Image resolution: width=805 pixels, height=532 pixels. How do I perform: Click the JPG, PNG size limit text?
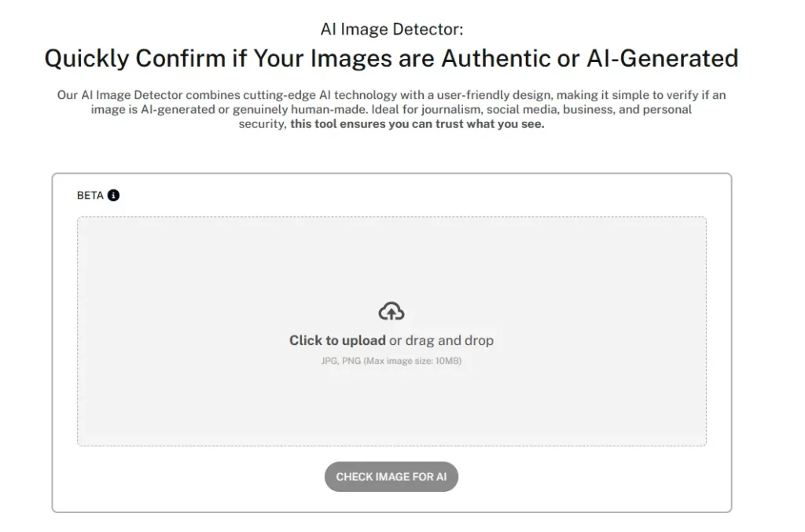[x=391, y=361]
